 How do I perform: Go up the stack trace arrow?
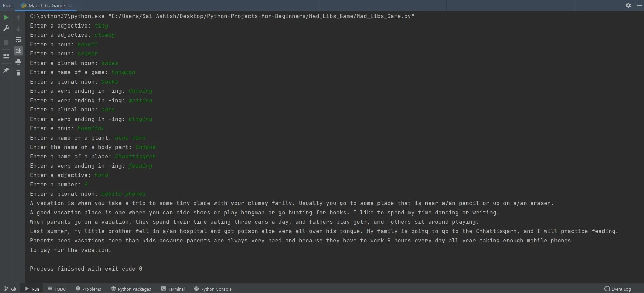point(18,18)
